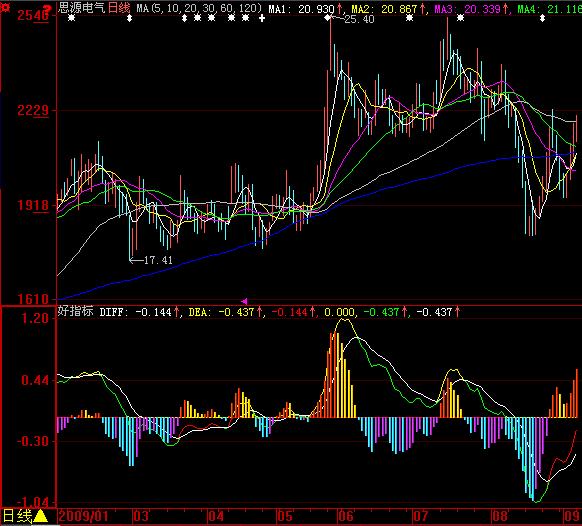Screen dimensions: 582x526
Task: Click the 04 month label on time axis
Action: pyautogui.click(x=216, y=516)
